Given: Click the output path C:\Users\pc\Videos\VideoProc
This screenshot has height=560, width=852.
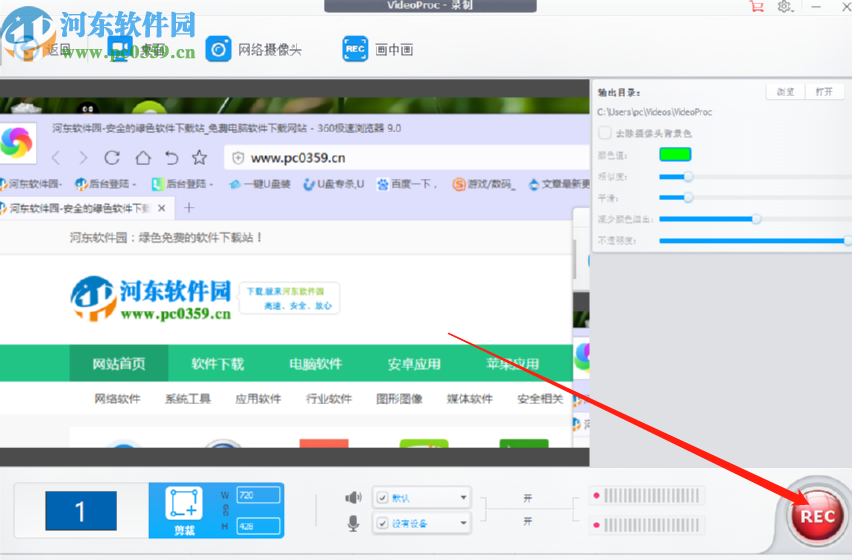Looking at the screenshot, I should click(x=654, y=112).
